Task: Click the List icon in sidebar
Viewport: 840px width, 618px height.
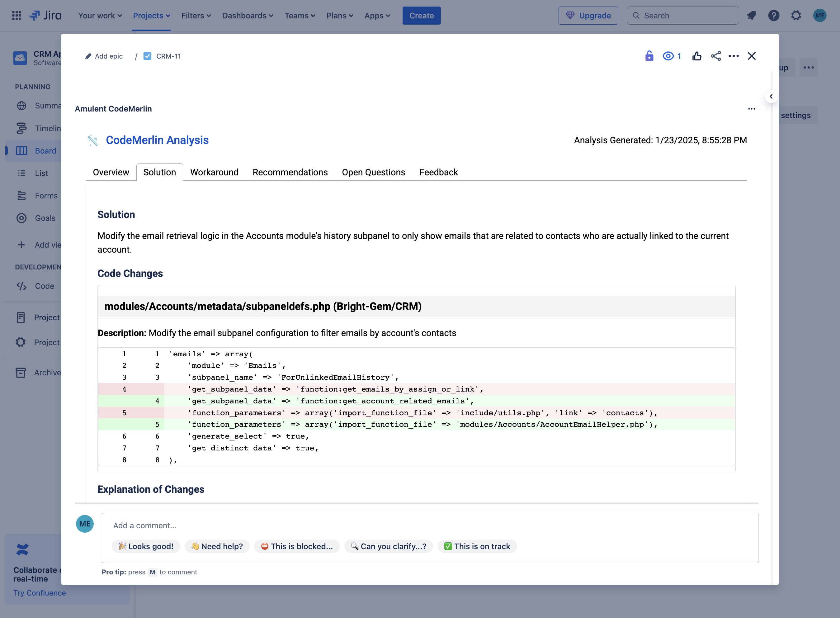Action: [x=22, y=173]
